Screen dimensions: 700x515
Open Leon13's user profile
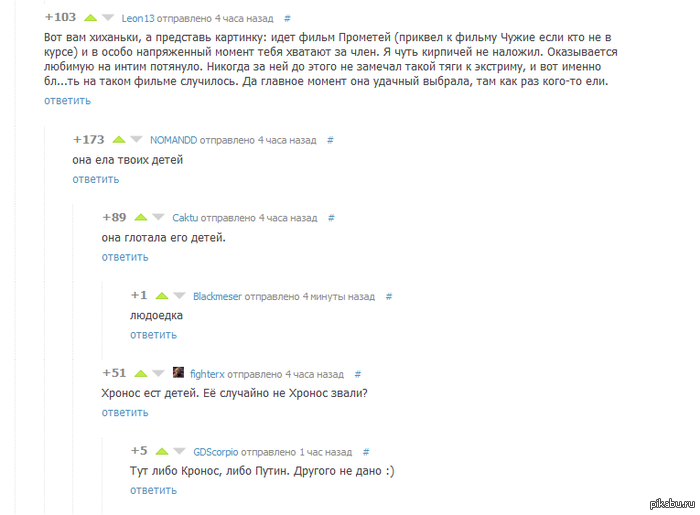pos(138,18)
